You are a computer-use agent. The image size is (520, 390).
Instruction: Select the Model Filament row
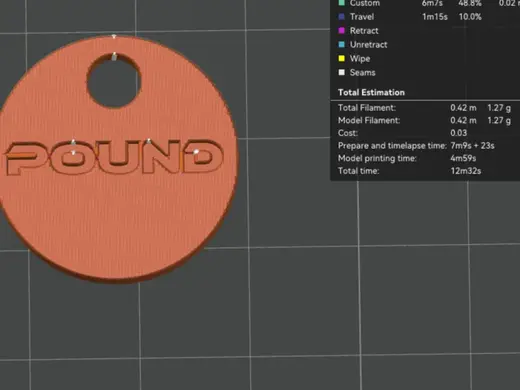(424, 120)
